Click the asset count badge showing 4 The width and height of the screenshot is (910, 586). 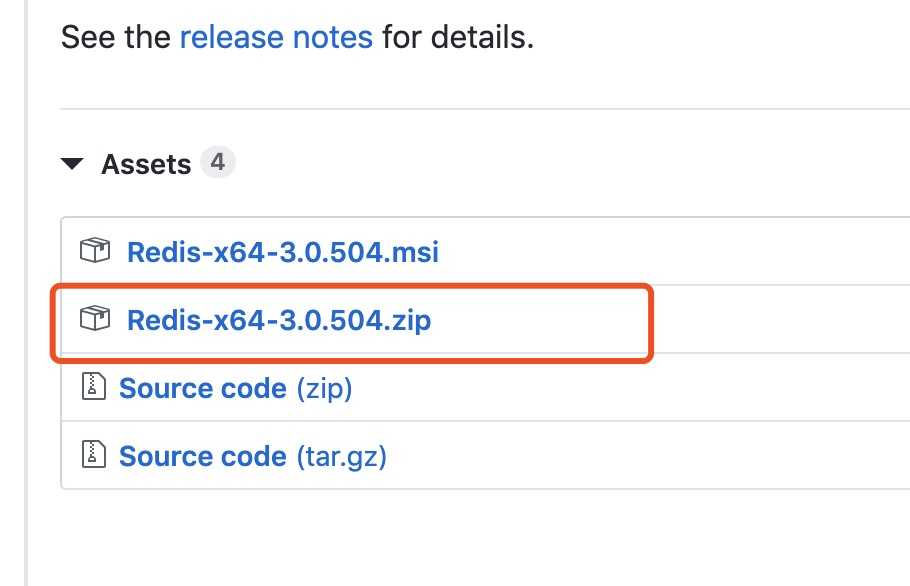(x=218, y=162)
